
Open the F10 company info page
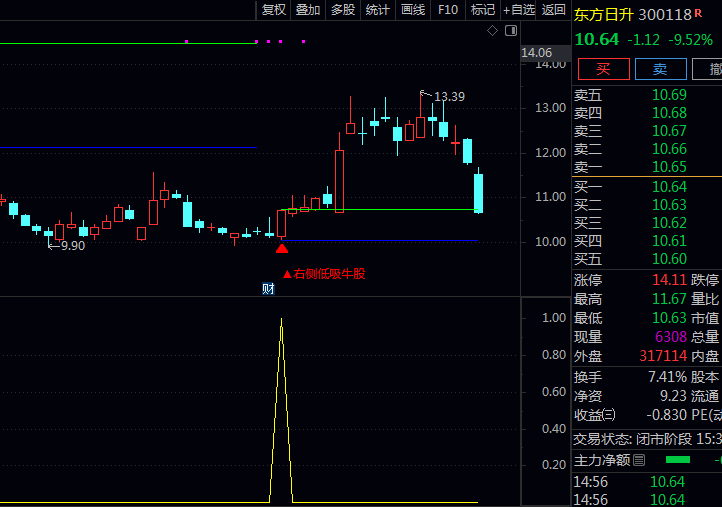tap(448, 10)
